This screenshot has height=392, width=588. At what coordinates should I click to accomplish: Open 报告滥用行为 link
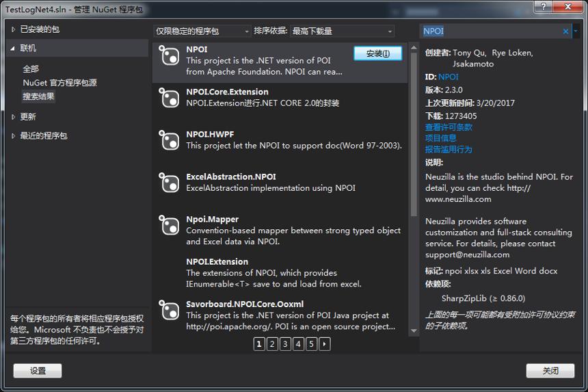[449, 150]
